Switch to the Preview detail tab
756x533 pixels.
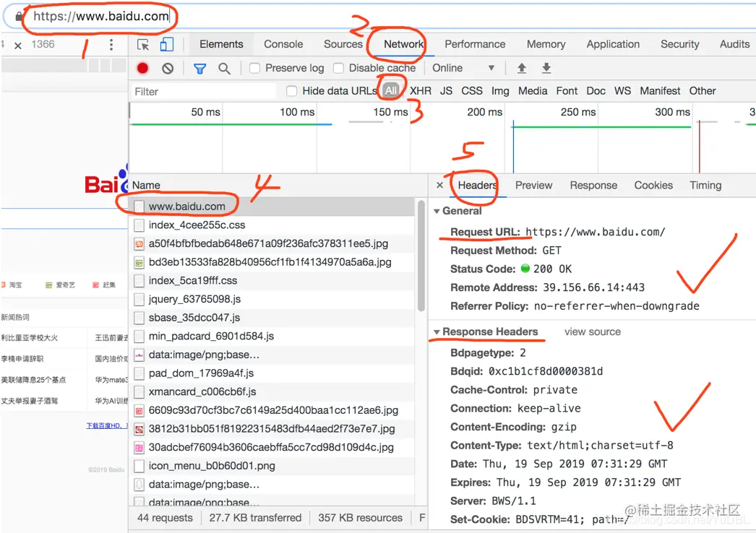[x=533, y=185]
